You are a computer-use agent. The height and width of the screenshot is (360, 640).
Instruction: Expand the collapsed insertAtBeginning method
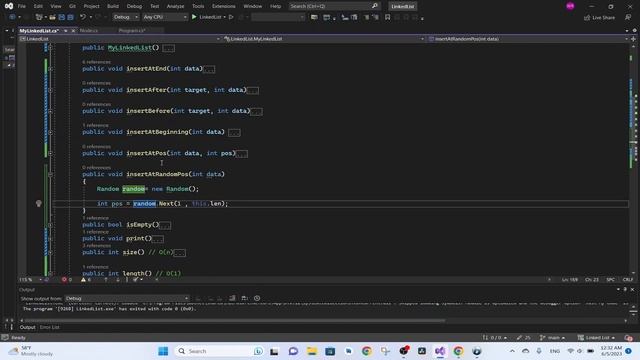51,132
